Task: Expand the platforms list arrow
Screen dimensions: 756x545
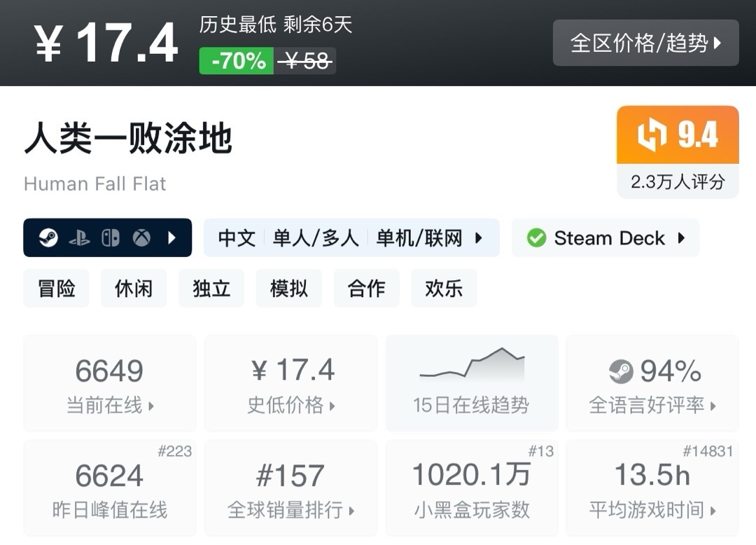Action: click(x=172, y=238)
